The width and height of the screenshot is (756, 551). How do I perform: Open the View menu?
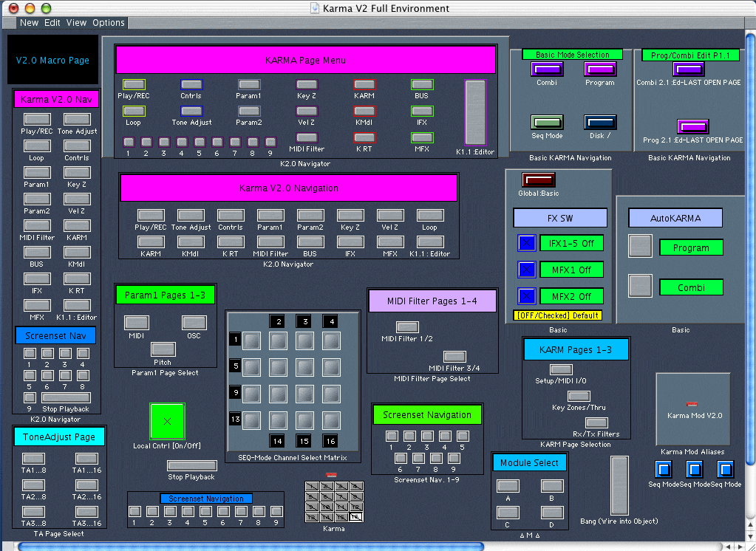(x=76, y=23)
